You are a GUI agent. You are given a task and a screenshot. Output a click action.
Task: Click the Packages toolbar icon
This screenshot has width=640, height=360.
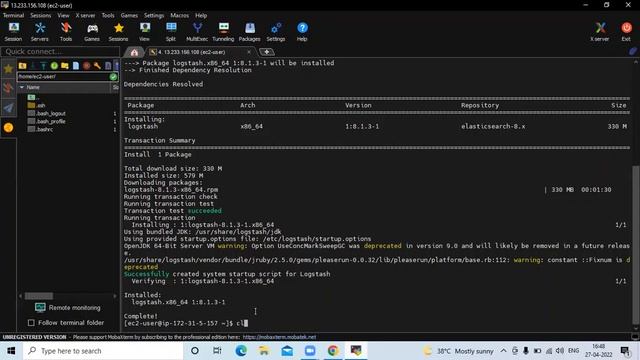pyautogui.click(x=249, y=32)
